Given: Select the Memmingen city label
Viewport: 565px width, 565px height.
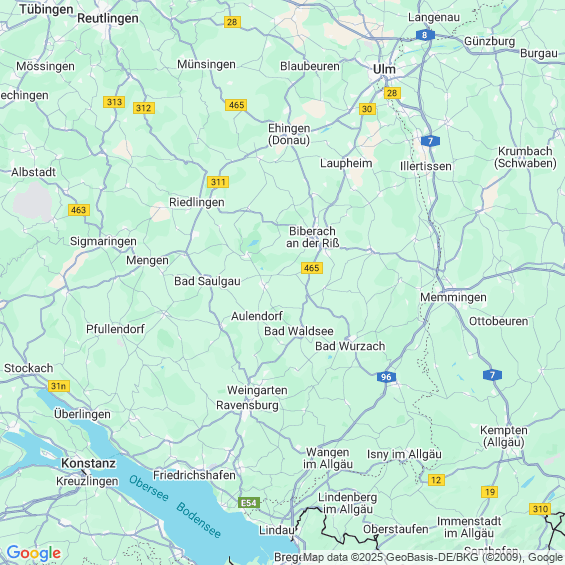Looking at the screenshot, I should click(x=453, y=298).
